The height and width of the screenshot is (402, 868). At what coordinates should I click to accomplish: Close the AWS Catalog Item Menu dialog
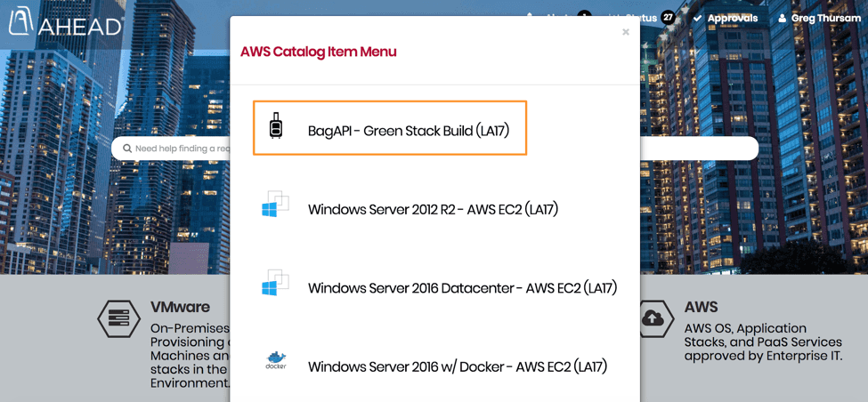click(626, 32)
